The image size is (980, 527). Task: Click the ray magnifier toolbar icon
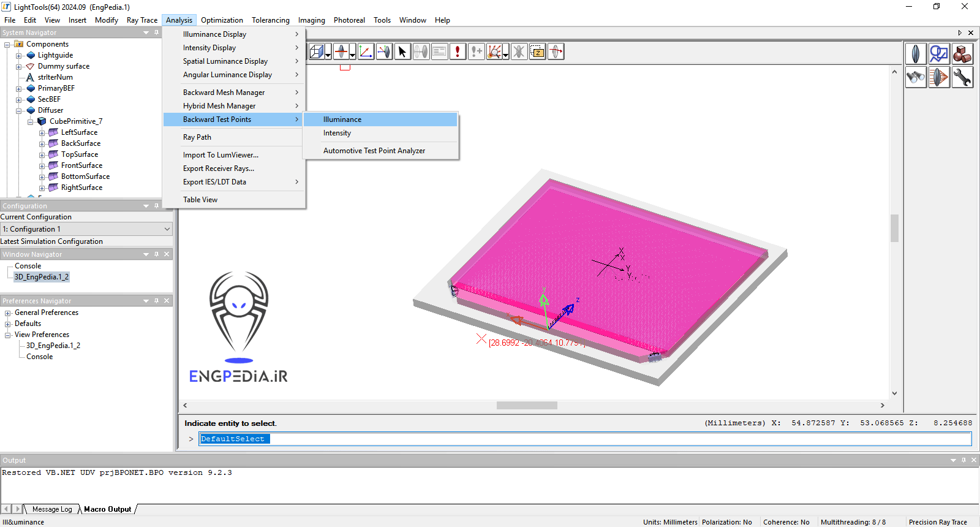494,51
